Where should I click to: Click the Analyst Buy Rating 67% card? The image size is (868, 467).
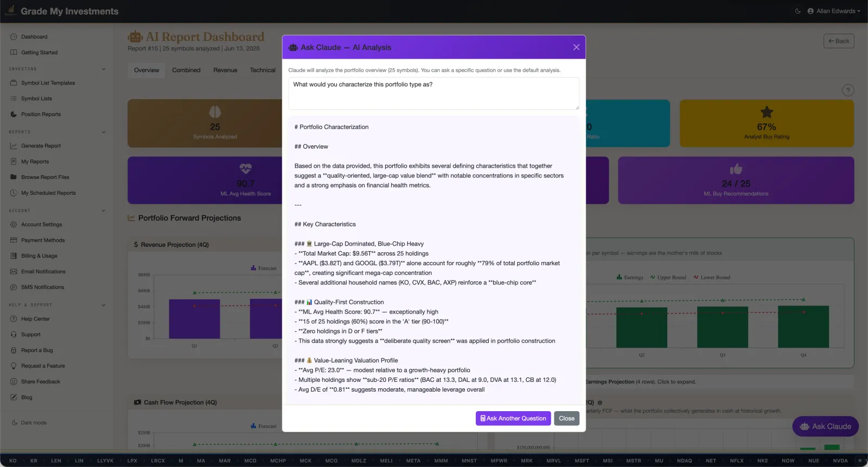[767, 123]
